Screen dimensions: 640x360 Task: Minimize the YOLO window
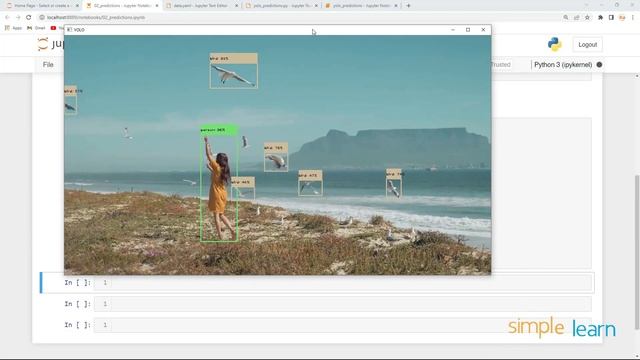coord(453,30)
